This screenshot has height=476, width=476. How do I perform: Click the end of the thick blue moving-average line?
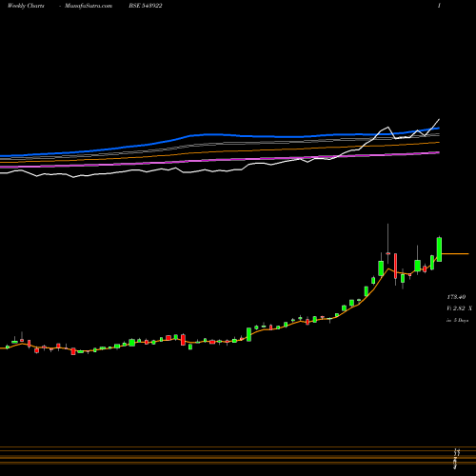438,129
